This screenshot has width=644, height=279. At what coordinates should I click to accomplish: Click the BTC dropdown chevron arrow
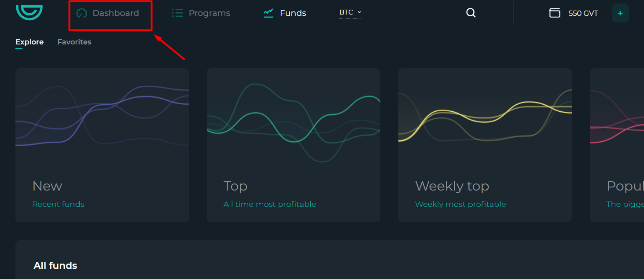tap(359, 12)
